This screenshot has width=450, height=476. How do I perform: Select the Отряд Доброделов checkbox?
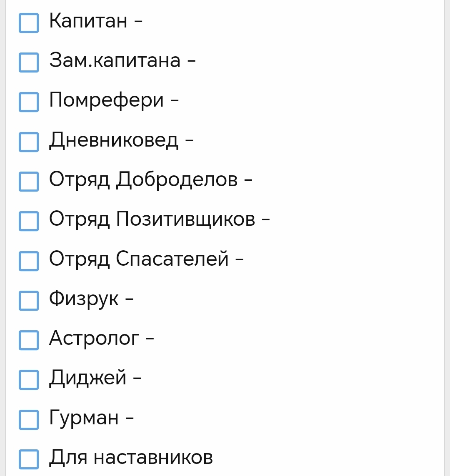[x=29, y=182]
